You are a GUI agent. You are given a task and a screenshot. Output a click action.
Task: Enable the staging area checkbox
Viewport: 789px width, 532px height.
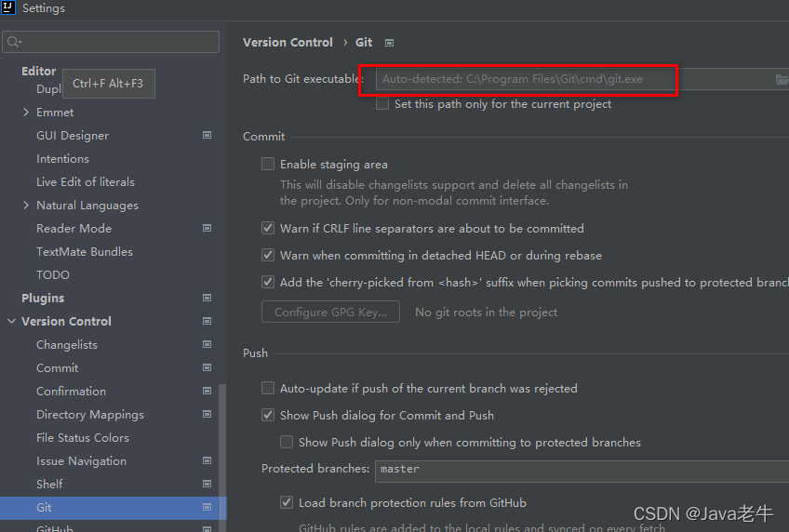click(268, 164)
